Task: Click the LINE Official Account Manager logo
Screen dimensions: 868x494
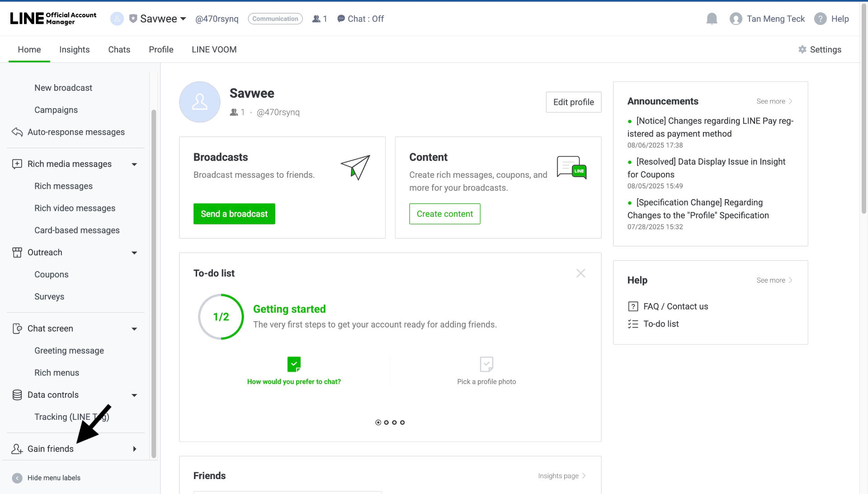Action: click(53, 19)
